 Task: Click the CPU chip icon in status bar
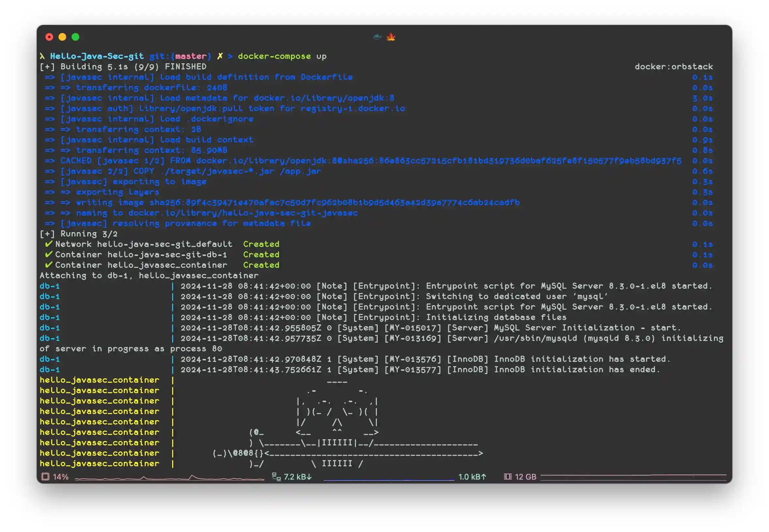click(x=45, y=476)
